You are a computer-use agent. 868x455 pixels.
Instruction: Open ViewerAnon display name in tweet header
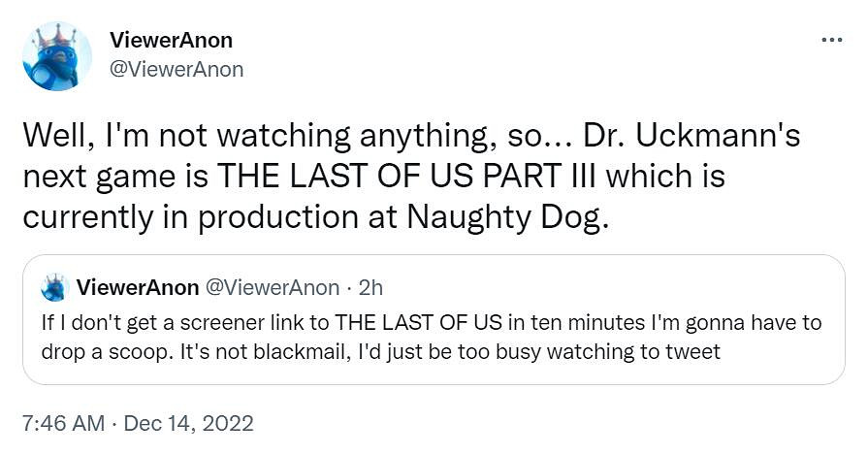point(172,41)
